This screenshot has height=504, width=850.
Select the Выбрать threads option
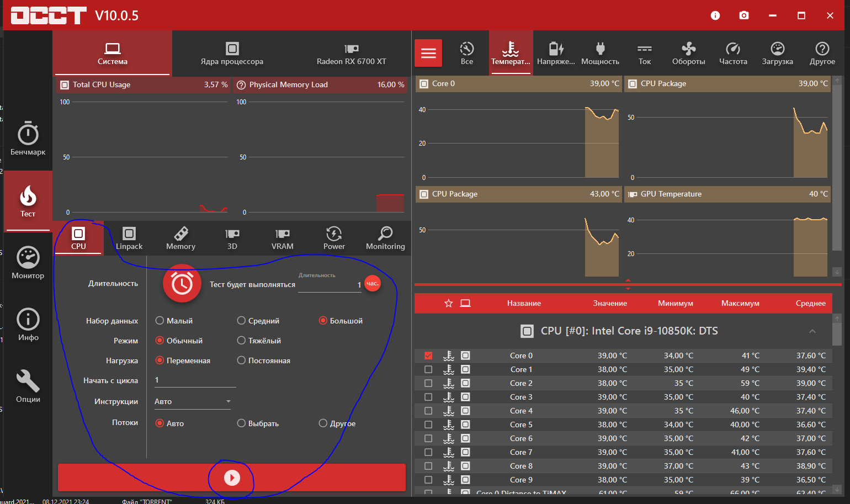click(x=258, y=423)
